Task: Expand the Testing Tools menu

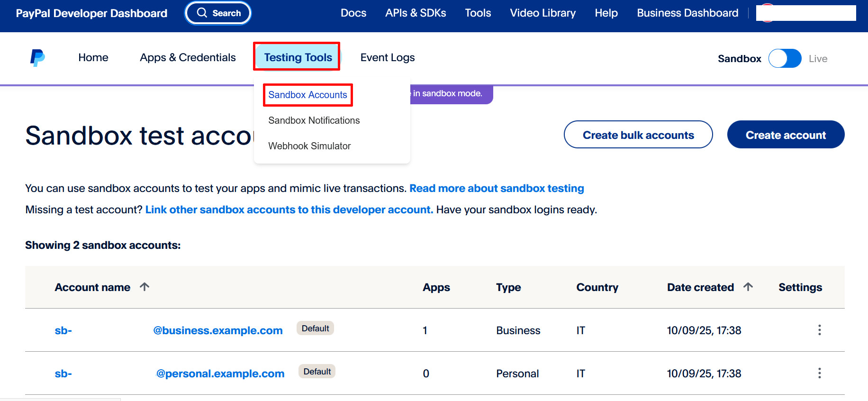Action: click(x=297, y=57)
